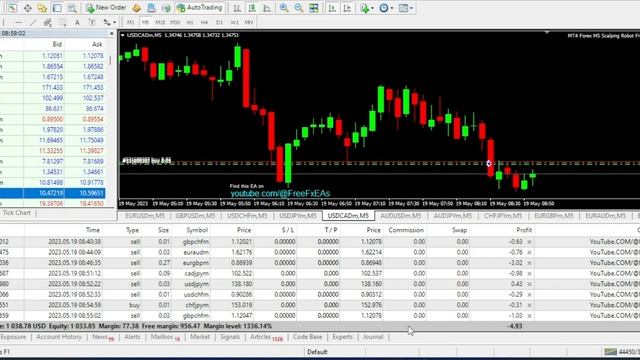The image size is (640, 360).
Task: Switch to the EURUSDm,M5 chart tab
Action: pyautogui.click(x=145, y=216)
